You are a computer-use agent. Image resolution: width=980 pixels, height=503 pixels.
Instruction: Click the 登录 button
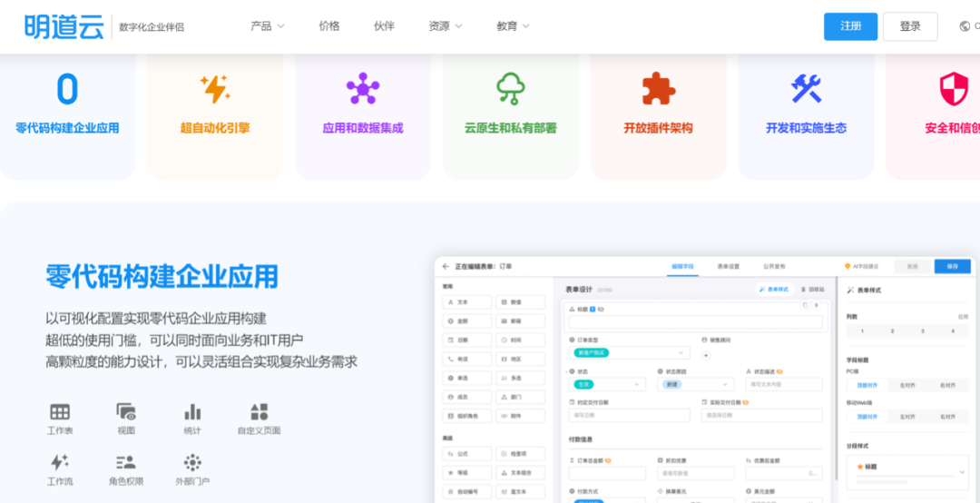910,26
